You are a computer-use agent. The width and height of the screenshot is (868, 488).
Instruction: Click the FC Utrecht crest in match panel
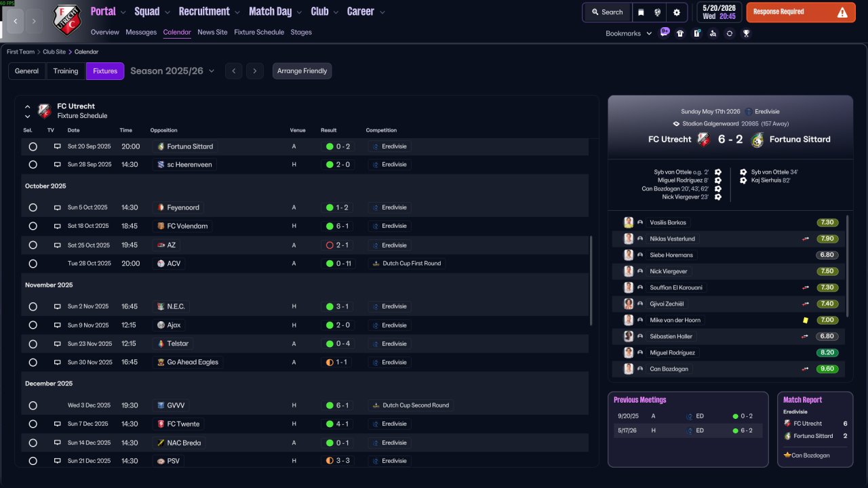click(704, 140)
